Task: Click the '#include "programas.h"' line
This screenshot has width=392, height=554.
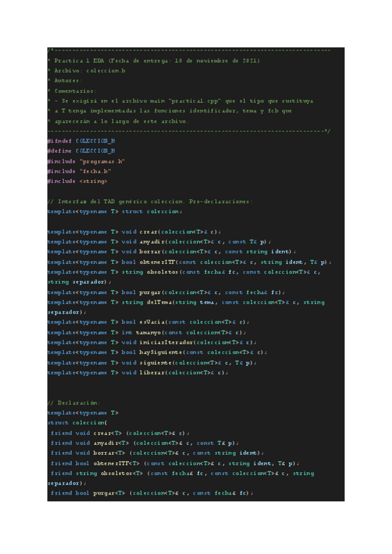Action: coord(86,161)
